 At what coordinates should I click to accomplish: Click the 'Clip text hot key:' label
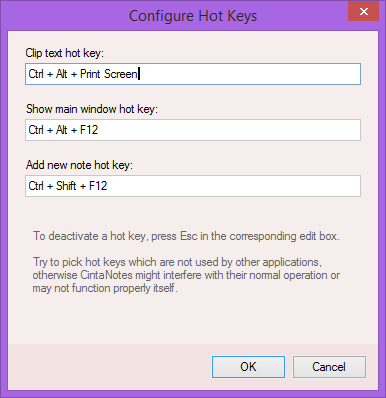65,53
